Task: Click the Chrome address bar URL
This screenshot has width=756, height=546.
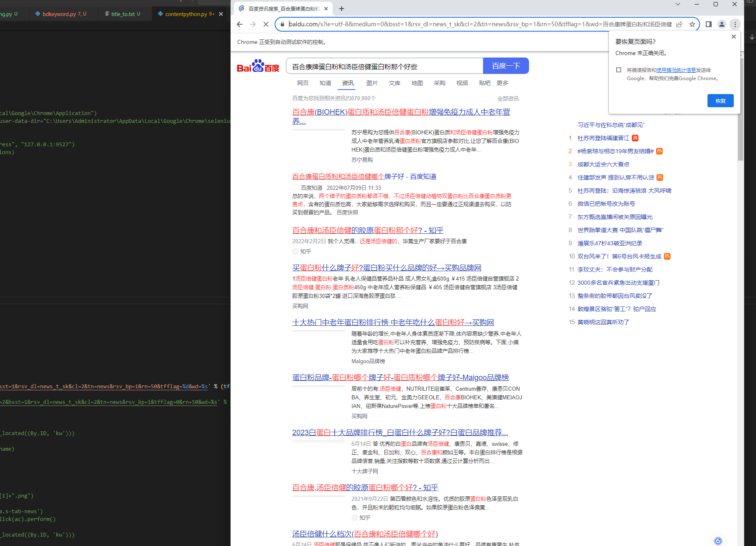Action: [x=480, y=24]
